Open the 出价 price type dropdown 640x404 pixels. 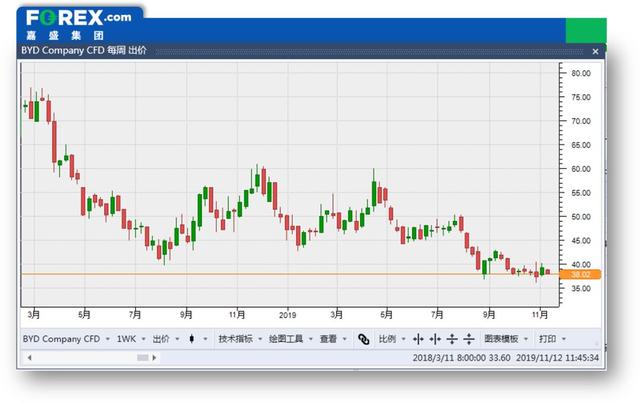166,339
